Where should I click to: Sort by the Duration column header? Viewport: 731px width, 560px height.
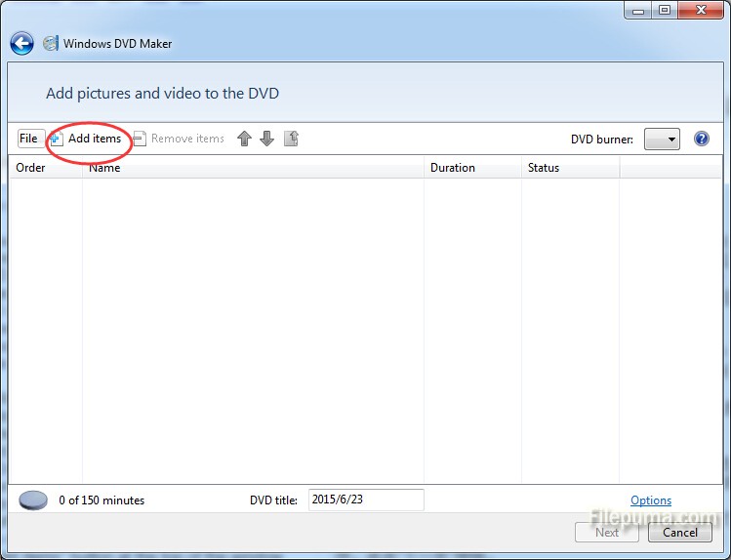point(472,168)
